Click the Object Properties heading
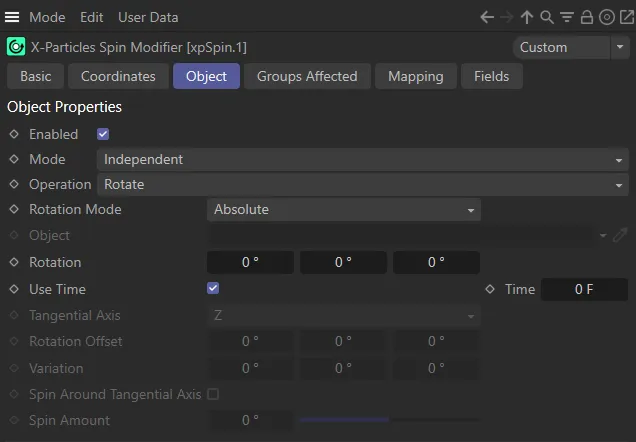Viewport: 636px width, 442px height. click(x=64, y=107)
